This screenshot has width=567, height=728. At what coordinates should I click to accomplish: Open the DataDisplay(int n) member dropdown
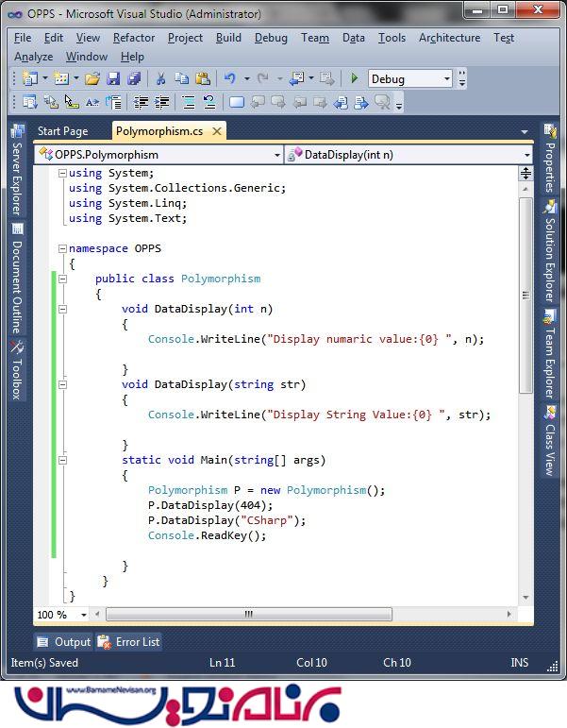[x=525, y=154]
